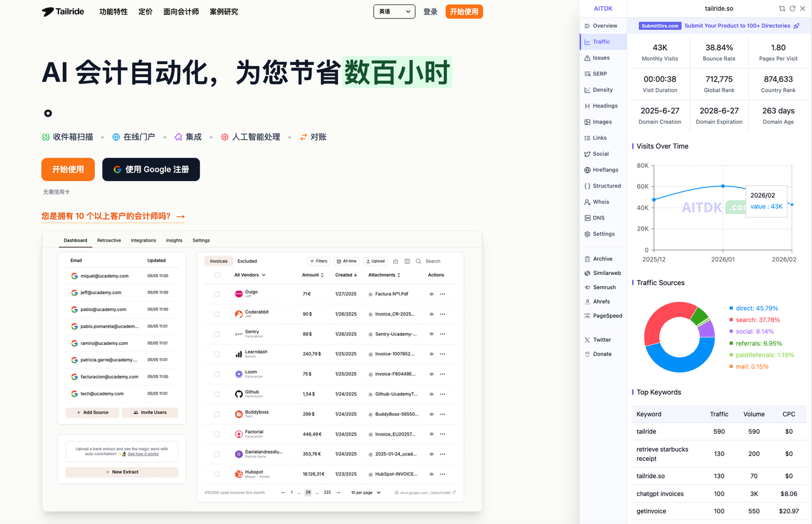Go to the next page of invoices
Screen dimensions: 812x524
click(338, 492)
